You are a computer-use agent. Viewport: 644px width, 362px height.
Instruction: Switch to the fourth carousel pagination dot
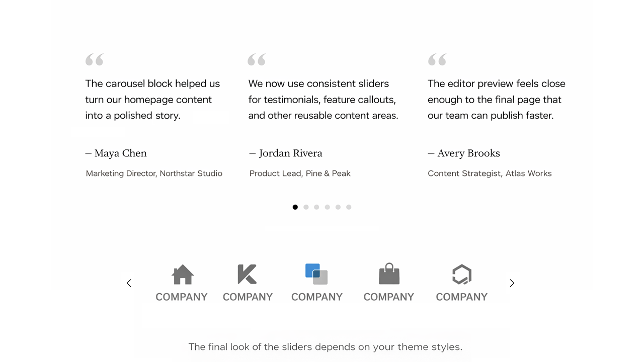328,207
